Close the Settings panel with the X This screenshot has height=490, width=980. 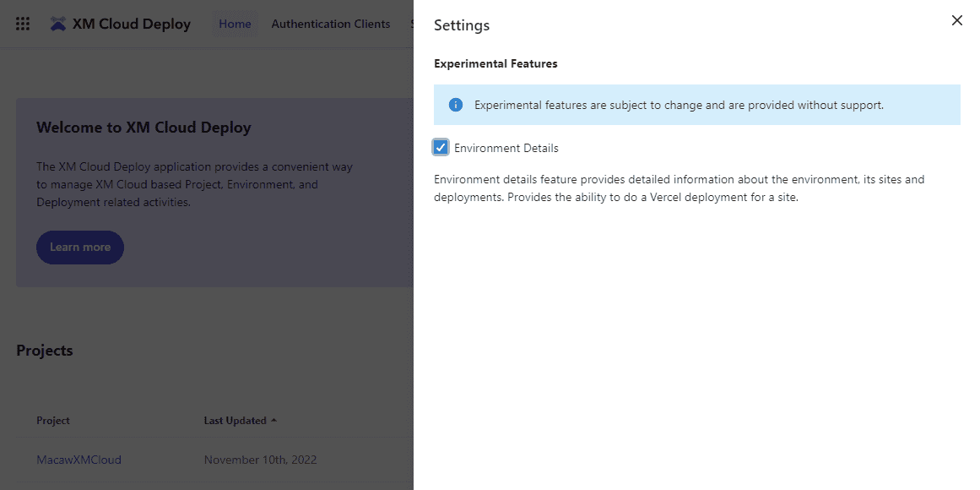(x=956, y=21)
